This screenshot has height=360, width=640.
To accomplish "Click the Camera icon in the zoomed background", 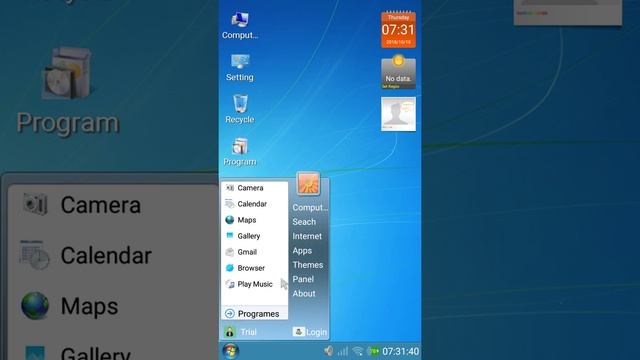I will pyautogui.click(x=35, y=204).
